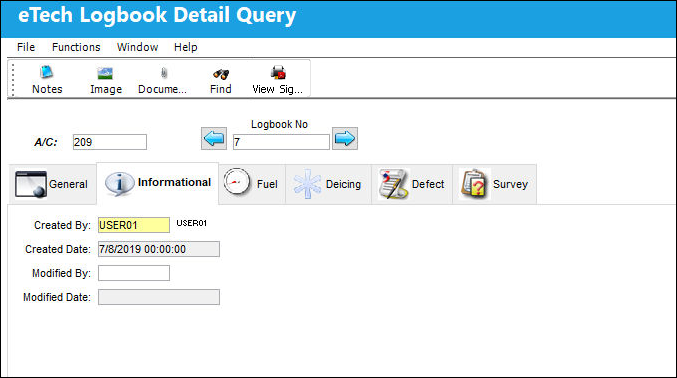The image size is (677, 378).
Task: Click the Modified Date label
Action: click(57, 297)
